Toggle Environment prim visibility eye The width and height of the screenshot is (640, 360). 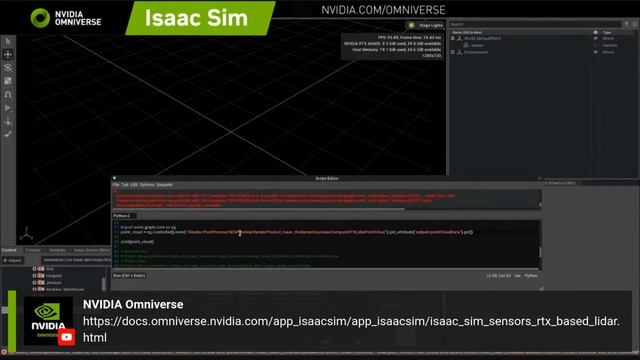(596, 52)
